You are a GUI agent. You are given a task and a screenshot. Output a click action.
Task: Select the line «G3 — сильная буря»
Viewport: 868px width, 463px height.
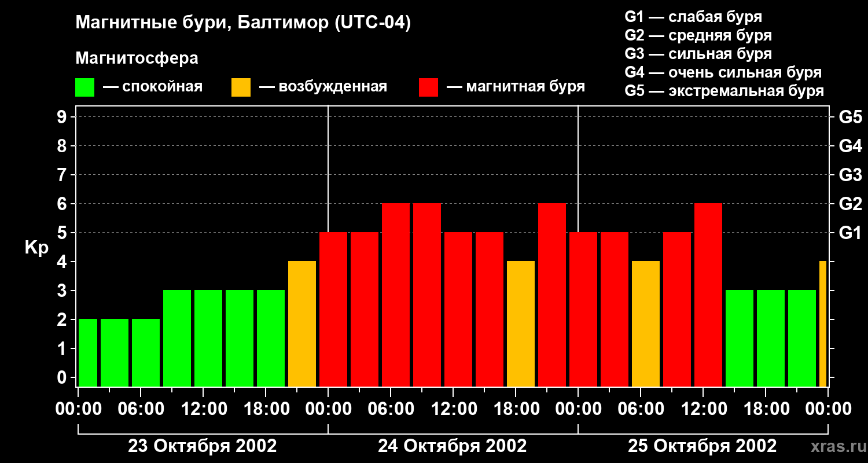[x=698, y=54]
